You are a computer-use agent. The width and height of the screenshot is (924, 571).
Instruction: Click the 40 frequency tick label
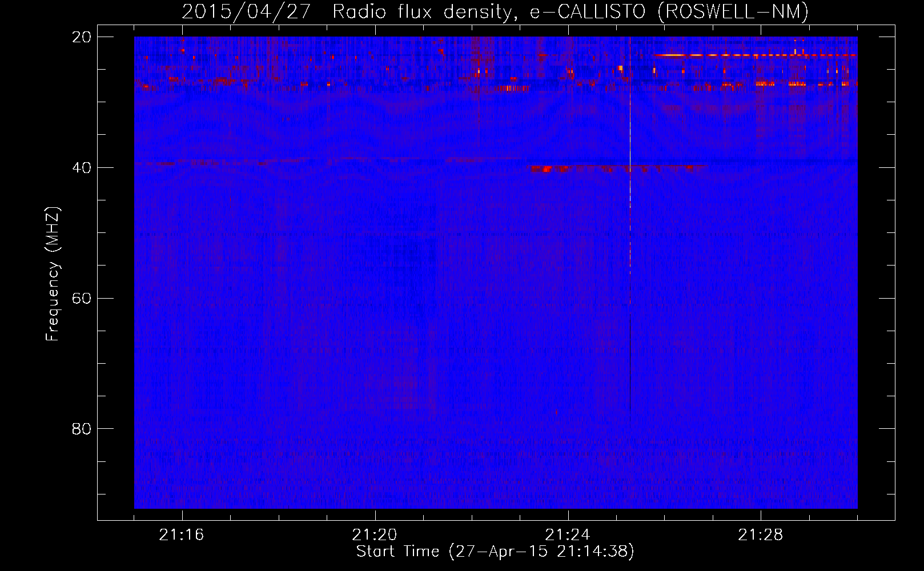point(82,168)
